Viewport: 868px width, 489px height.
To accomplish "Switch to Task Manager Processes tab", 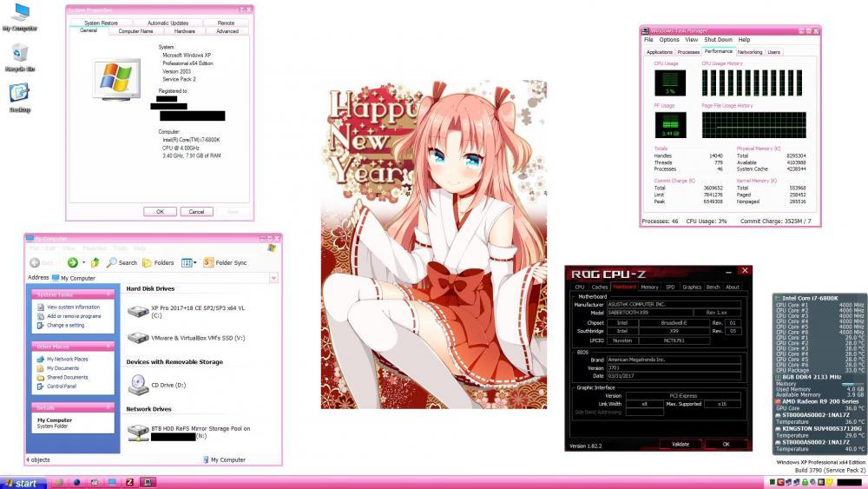I will click(688, 52).
